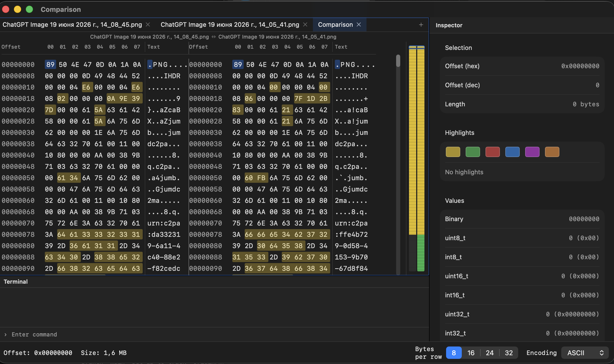
Task: Click right file's green diff minimap region
Action: coord(421,253)
